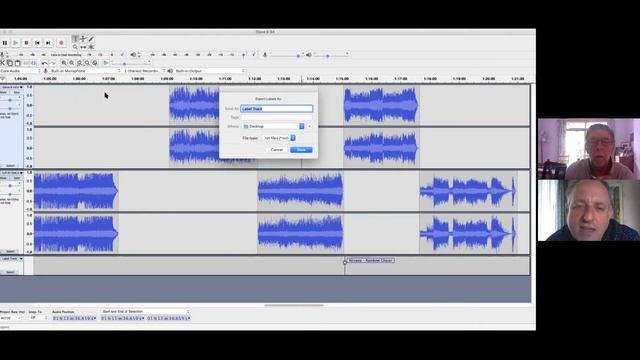Open the Label Track name menu
The width and height of the screenshot is (640, 360).
(11, 259)
